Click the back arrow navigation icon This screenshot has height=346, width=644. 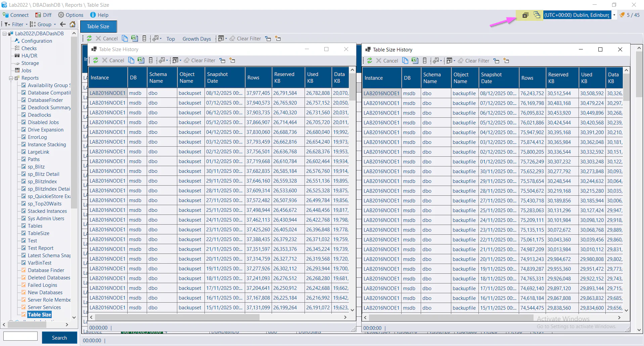[x=62, y=24]
